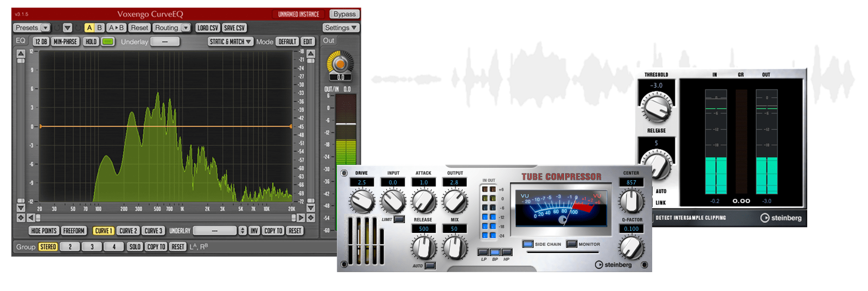Screen dimensions: 868x291
Task: Click the down arrow on right spectrum scroller
Action: click(311, 208)
